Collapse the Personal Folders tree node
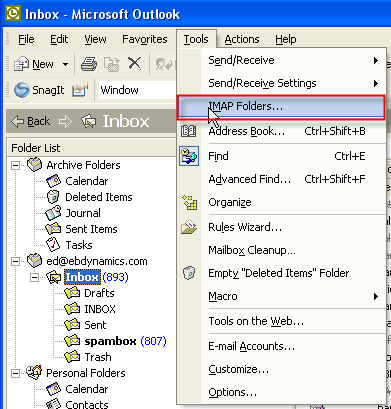The image size is (391, 409). tap(15, 373)
